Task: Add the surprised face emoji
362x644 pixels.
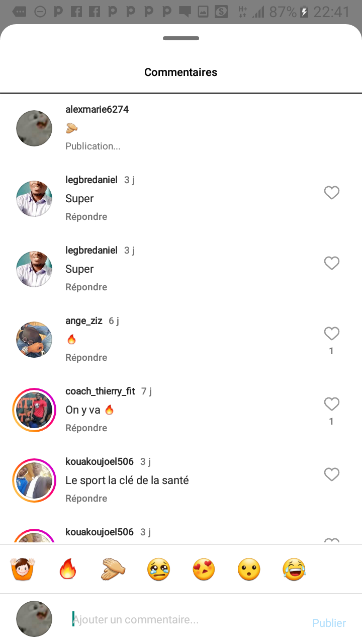Action: pos(249,570)
